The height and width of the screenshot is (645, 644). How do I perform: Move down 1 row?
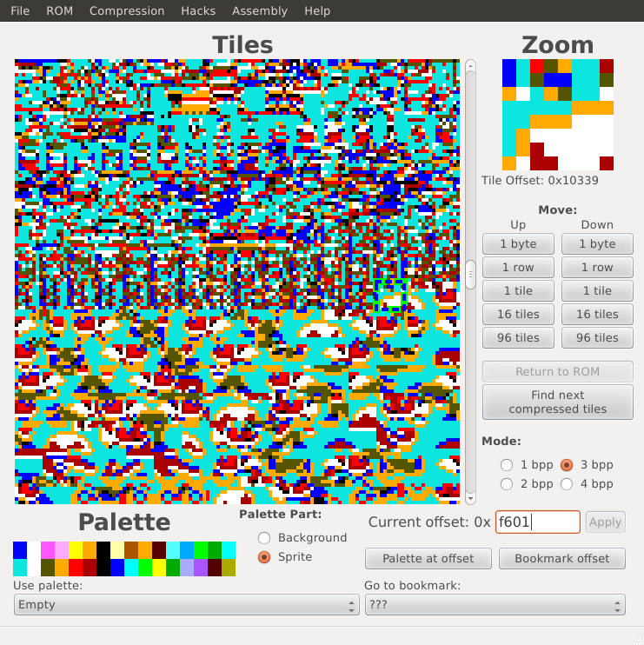(597, 268)
